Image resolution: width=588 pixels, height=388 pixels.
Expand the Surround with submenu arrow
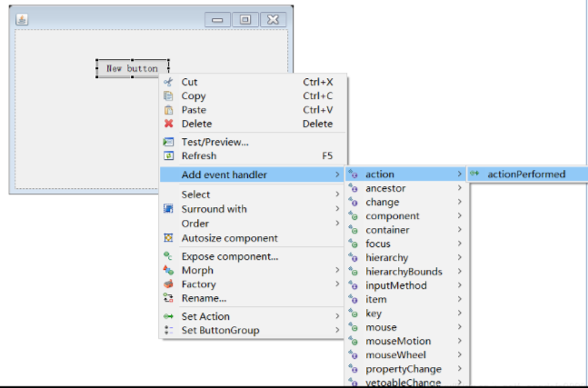coord(337,208)
